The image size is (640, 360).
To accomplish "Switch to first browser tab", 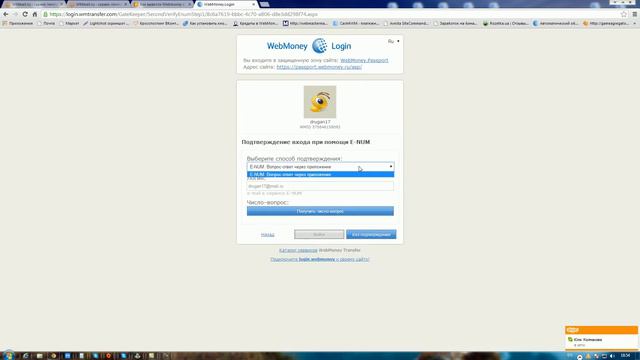I will 33,4.
